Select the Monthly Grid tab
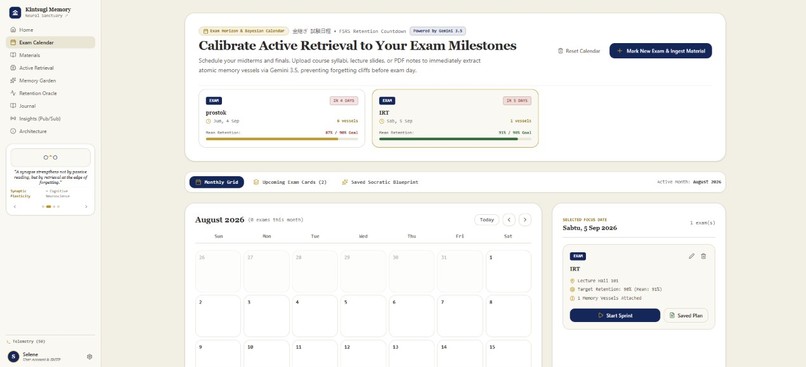The height and width of the screenshot is (367, 806). pyautogui.click(x=216, y=182)
